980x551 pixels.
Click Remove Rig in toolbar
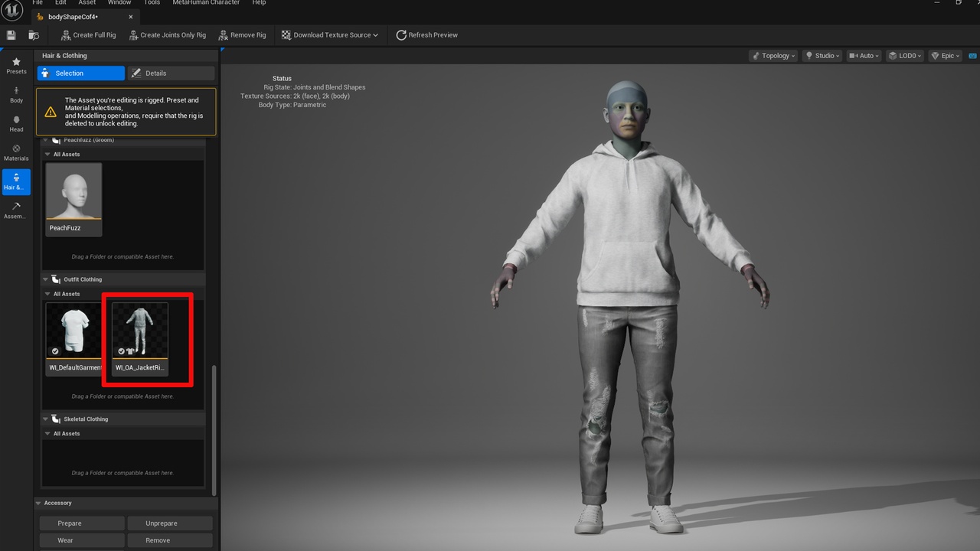click(x=242, y=35)
